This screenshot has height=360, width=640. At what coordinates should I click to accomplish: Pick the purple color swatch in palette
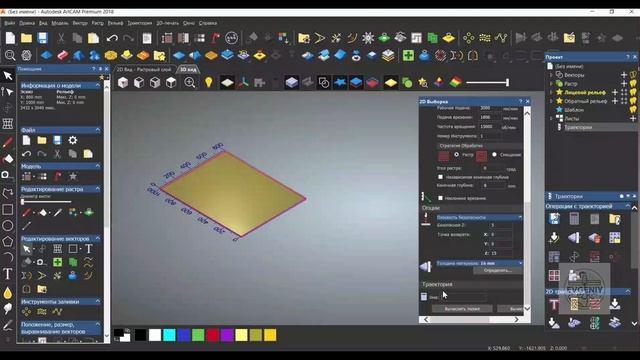[227, 335]
